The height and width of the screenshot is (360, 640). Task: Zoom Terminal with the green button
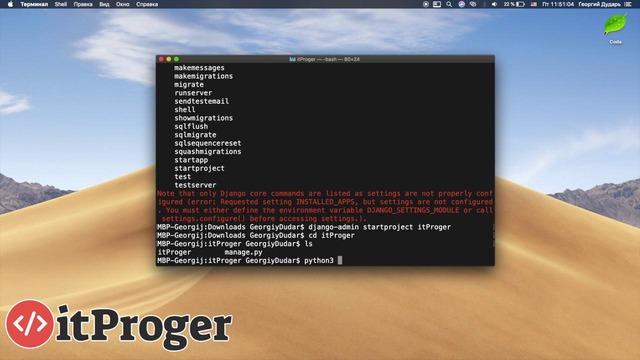pos(176,59)
